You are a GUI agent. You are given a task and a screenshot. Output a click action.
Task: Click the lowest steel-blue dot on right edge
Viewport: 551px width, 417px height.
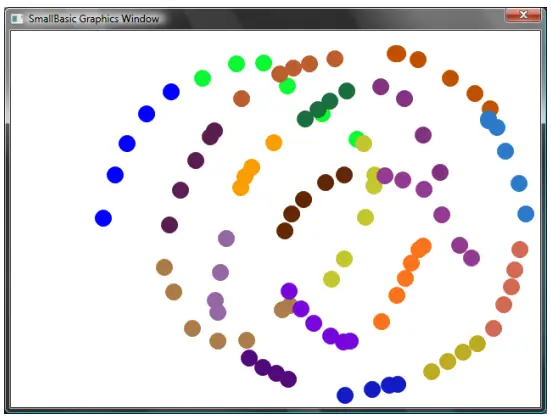click(526, 214)
